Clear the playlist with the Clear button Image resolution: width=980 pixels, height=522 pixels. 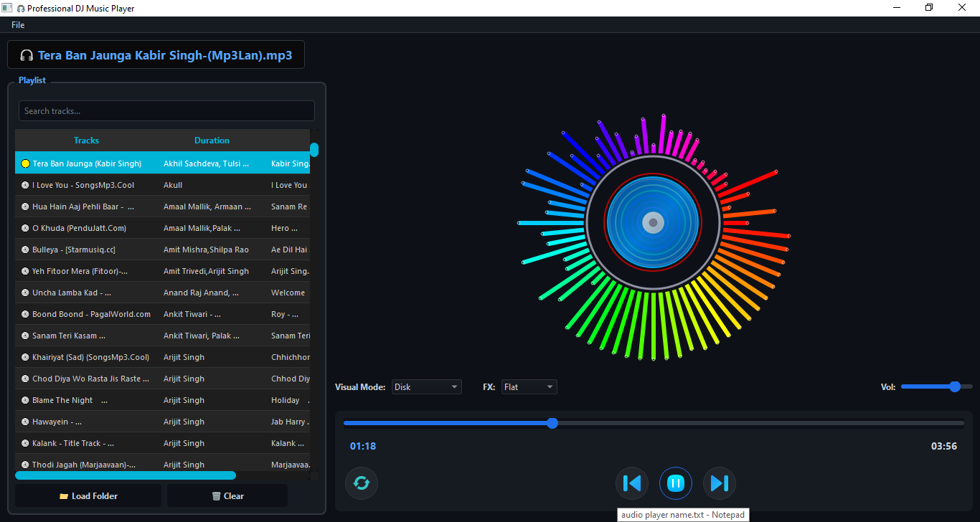pos(227,495)
